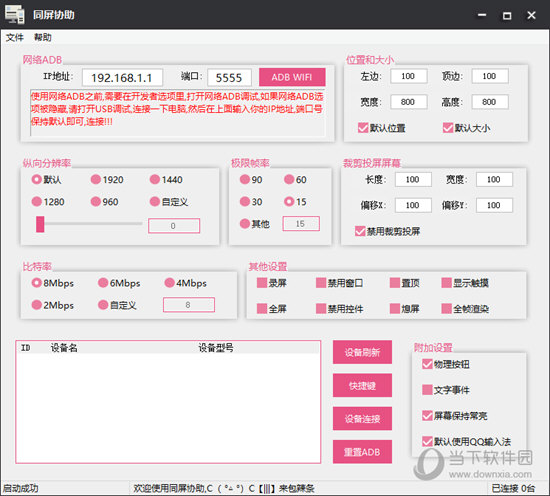Click the ADB WIFI button
Image resolution: width=550 pixels, height=496 pixels.
[x=292, y=77]
